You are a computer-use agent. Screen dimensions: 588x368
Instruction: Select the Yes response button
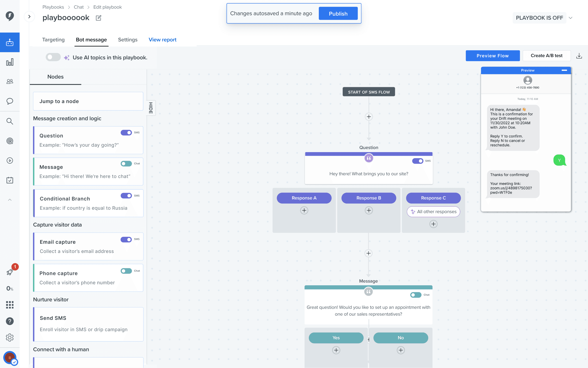pos(336,338)
